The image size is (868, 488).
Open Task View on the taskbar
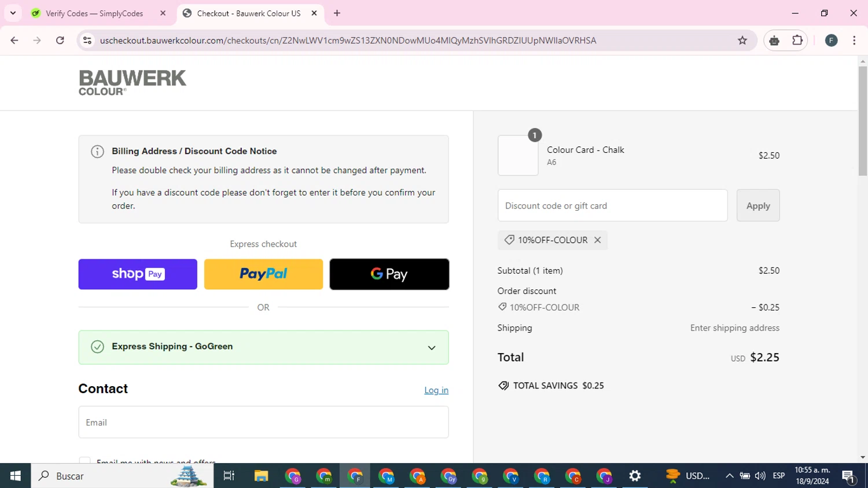point(229,476)
